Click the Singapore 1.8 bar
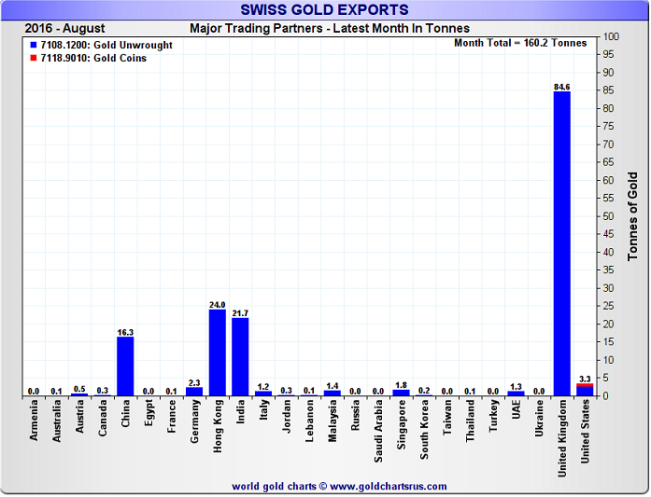The image size is (651, 497). (x=401, y=392)
